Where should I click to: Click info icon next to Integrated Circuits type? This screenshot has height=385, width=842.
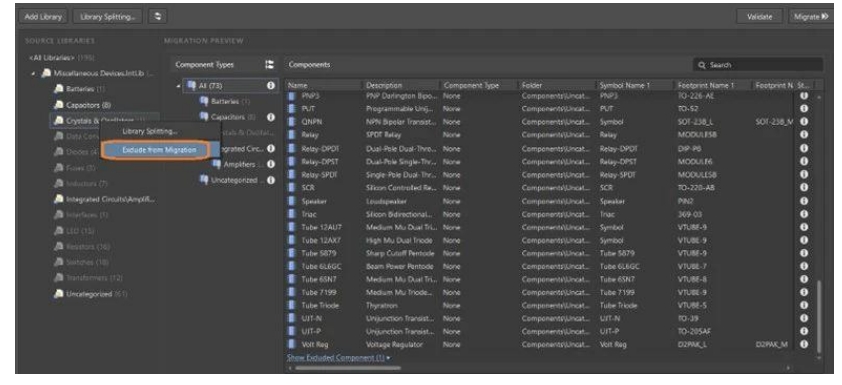click(x=271, y=148)
